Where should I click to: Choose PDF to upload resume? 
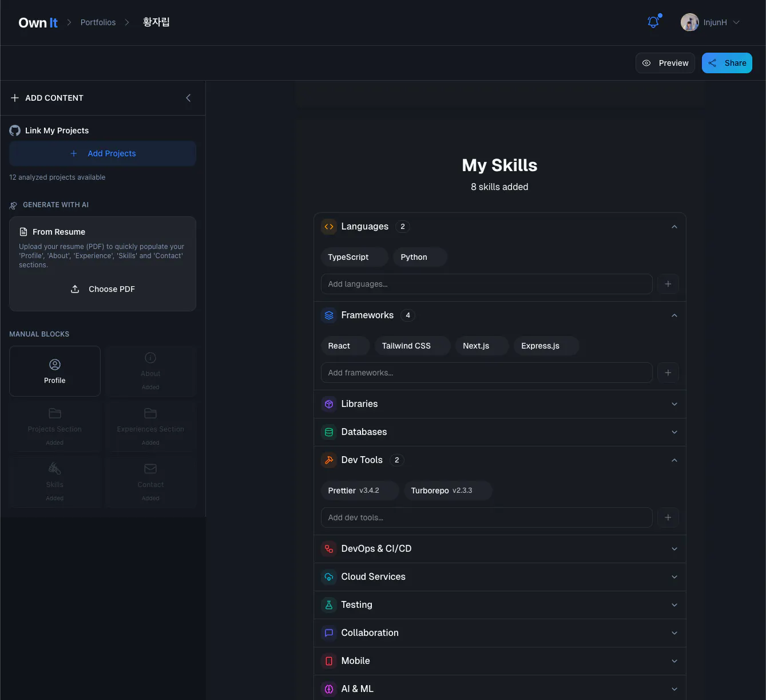pyautogui.click(x=103, y=289)
